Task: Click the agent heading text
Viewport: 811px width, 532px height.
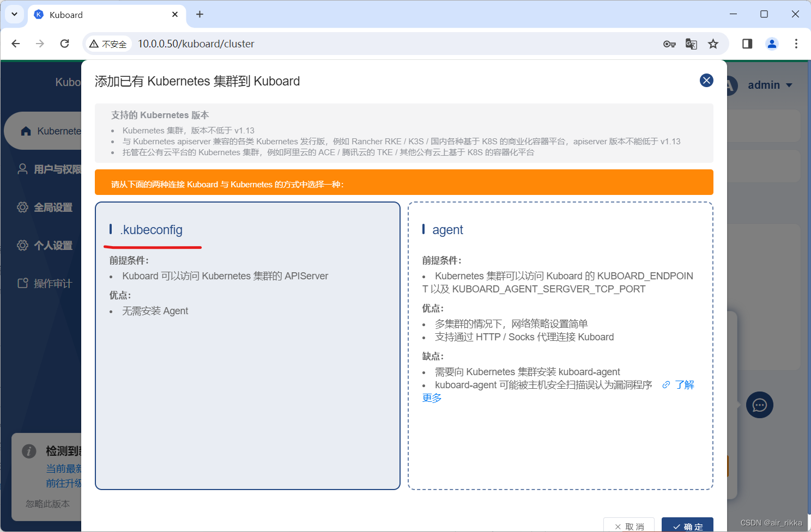Action: pos(447,230)
